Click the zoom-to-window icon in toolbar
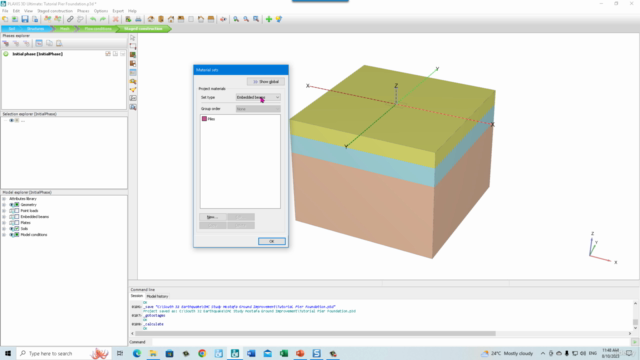The image size is (640, 360). (x=256, y=19)
